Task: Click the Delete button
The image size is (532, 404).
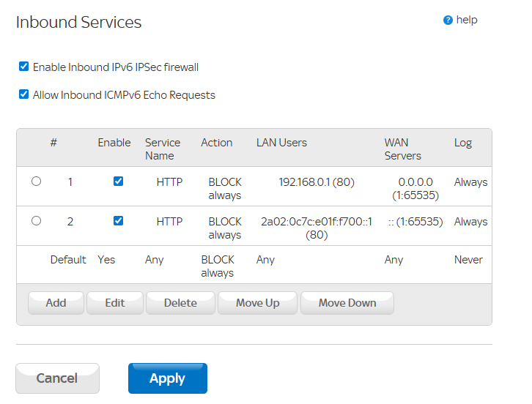Action: click(180, 303)
